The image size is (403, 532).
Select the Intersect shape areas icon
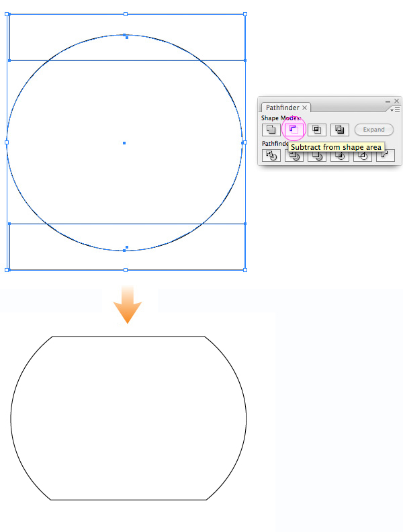point(317,130)
